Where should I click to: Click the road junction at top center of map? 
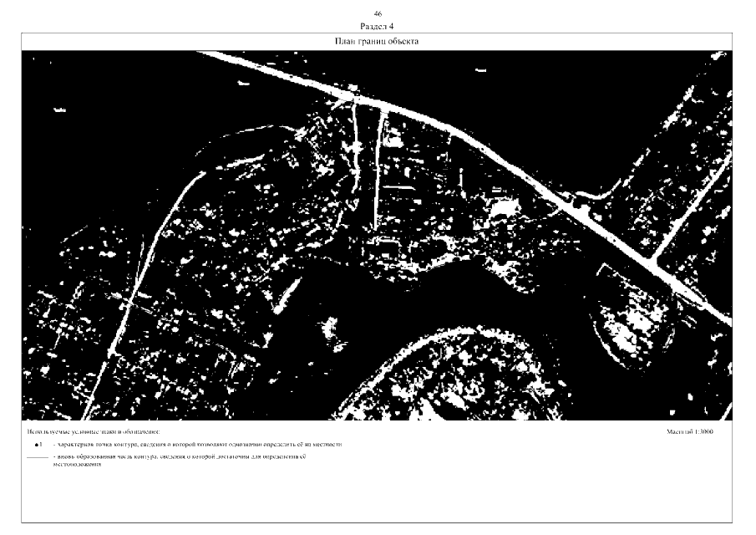pyautogui.click(x=353, y=99)
